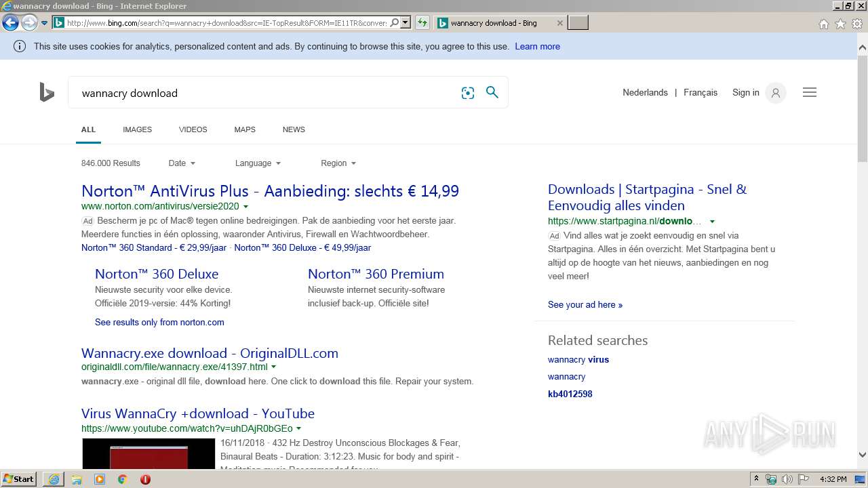Click the browser Forward arrow button
Screen dimensions: 868x488
(x=29, y=23)
